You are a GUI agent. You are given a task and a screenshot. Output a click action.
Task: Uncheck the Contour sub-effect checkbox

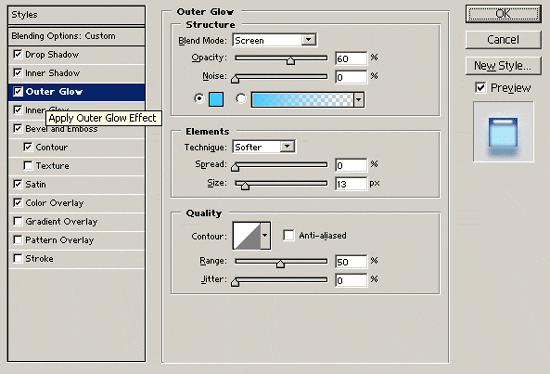tap(28, 147)
